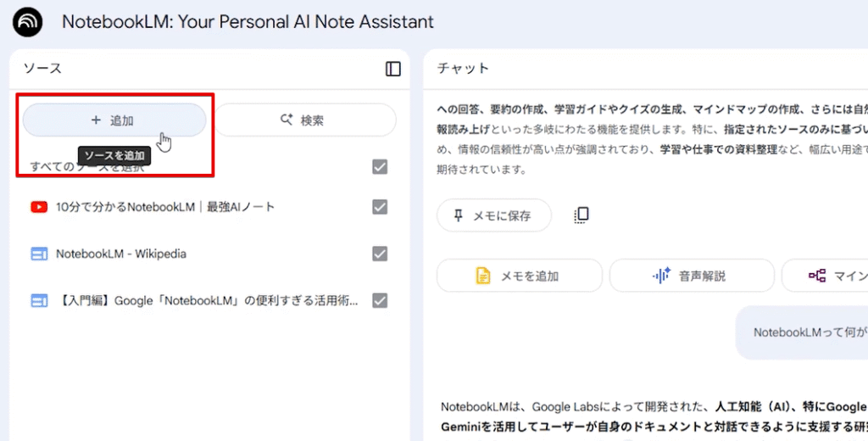This screenshot has height=441, width=868.
Task: Click the NotebookLMって何 chat message bubble
Action: tap(804, 332)
